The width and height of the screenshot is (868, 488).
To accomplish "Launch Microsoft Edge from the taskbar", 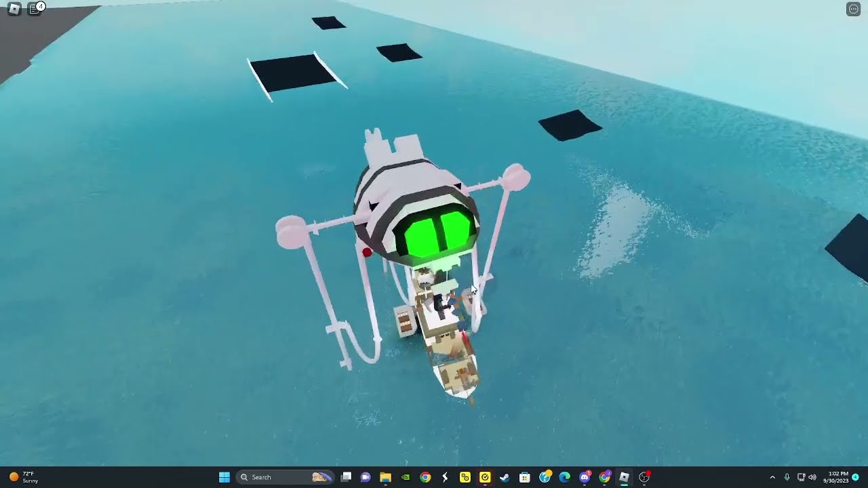I will click(x=564, y=477).
